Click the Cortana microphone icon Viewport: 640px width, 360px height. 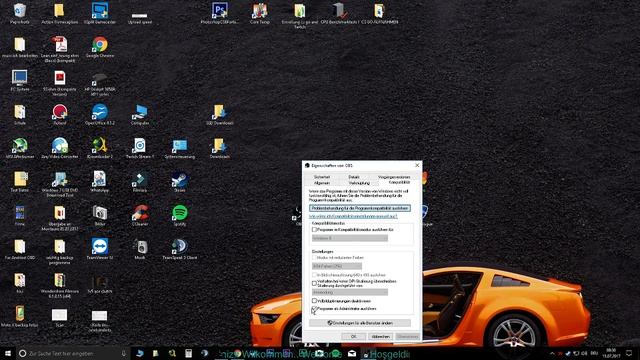(124, 353)
